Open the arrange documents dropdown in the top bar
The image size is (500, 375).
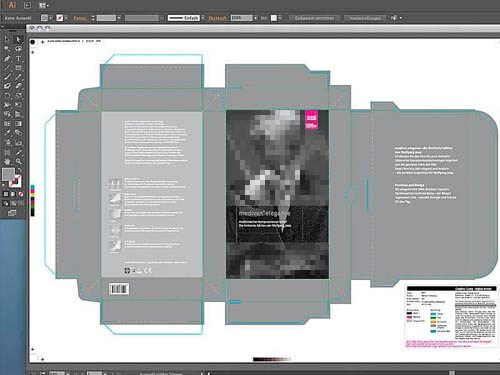coord(44,5)
